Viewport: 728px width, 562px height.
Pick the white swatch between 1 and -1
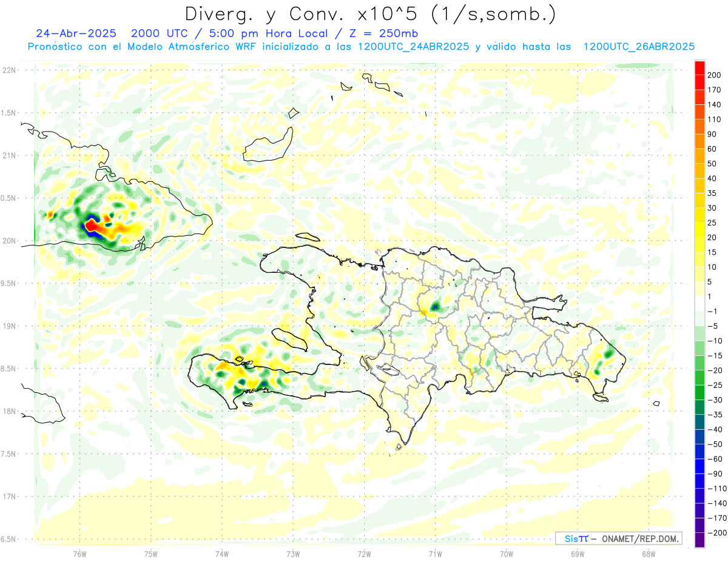699,304
